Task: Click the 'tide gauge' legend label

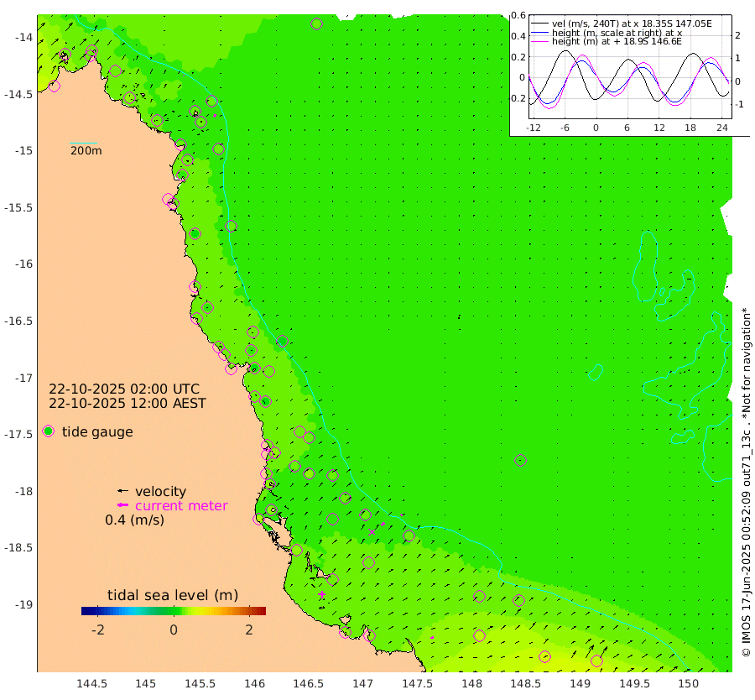Action: click(x=97, y=432)
